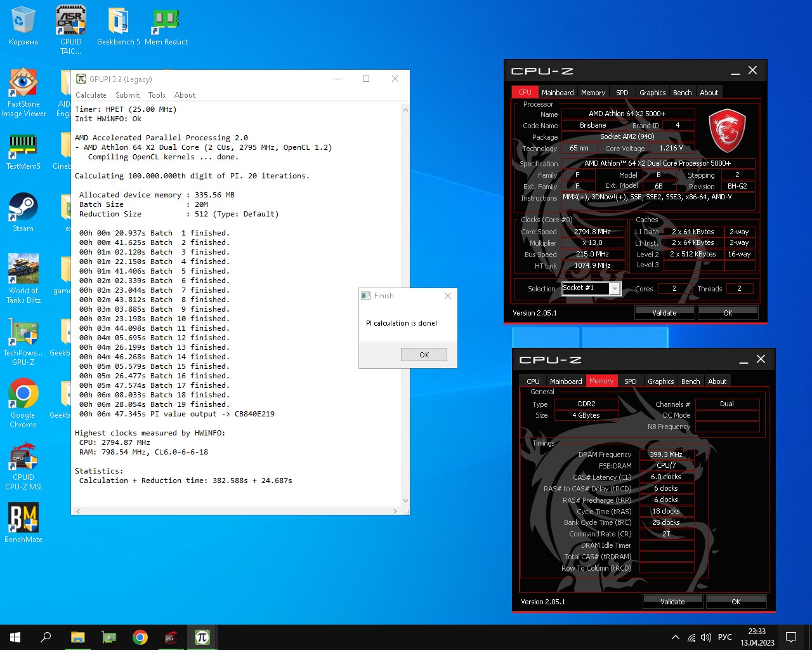This screenshot has width=812, height=650.
Task: Click OK in top CPU-Z window
Action: click(728, 313)
